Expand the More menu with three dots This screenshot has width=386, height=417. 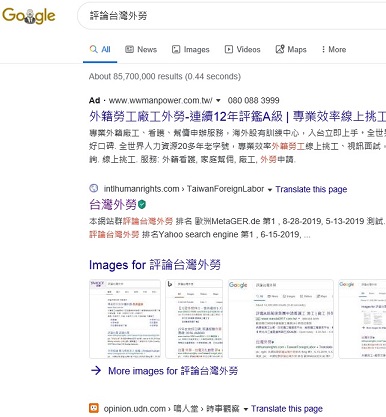coord(334,50)
